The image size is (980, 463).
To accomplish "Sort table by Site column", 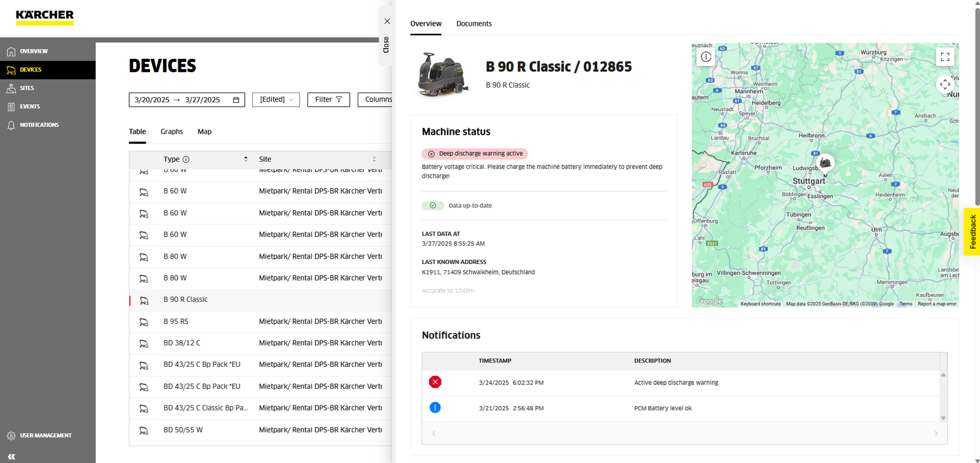I will (374, 159).
